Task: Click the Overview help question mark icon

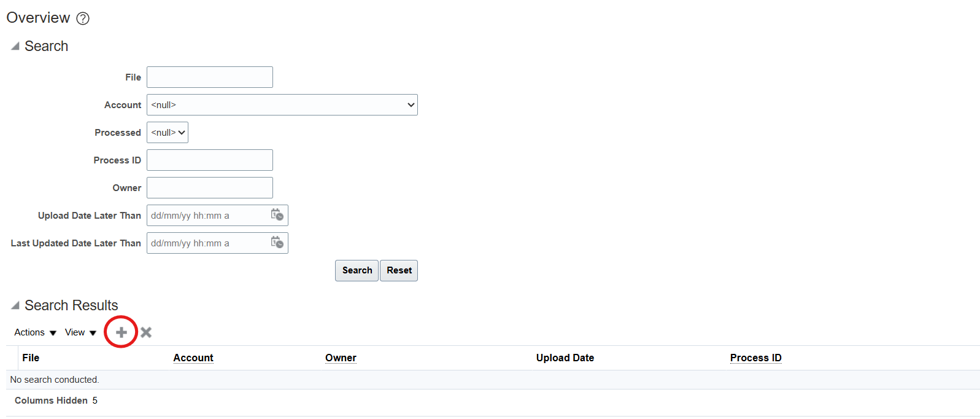Action: click(83, 18)
